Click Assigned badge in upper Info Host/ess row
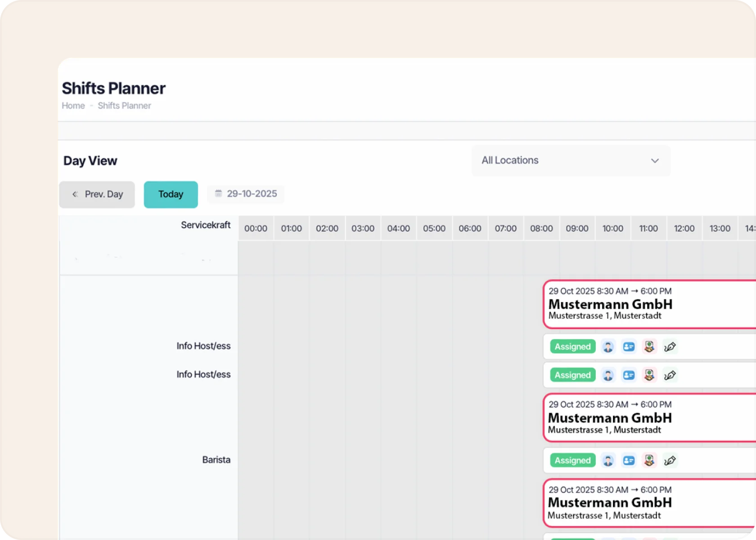This screenshot has width=756, height=540. point(573,346)
